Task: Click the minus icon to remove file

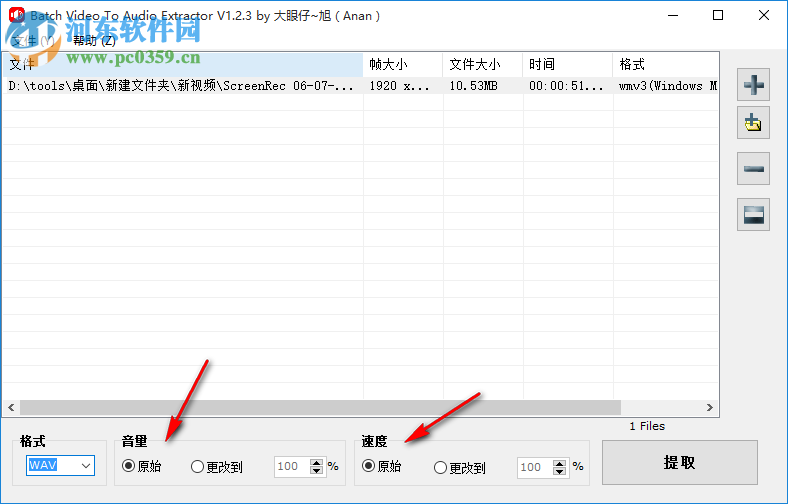Action: tap(753, 169)
